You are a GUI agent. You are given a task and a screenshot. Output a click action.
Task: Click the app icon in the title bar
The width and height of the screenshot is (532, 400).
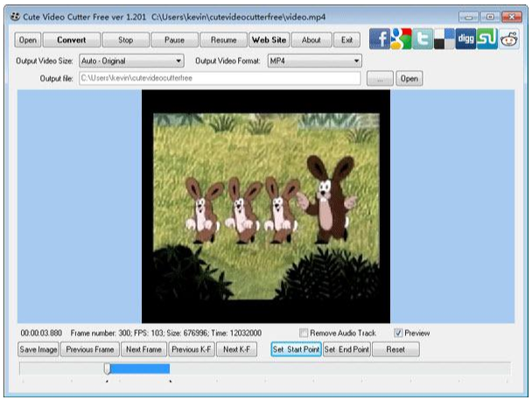[15, 16]
